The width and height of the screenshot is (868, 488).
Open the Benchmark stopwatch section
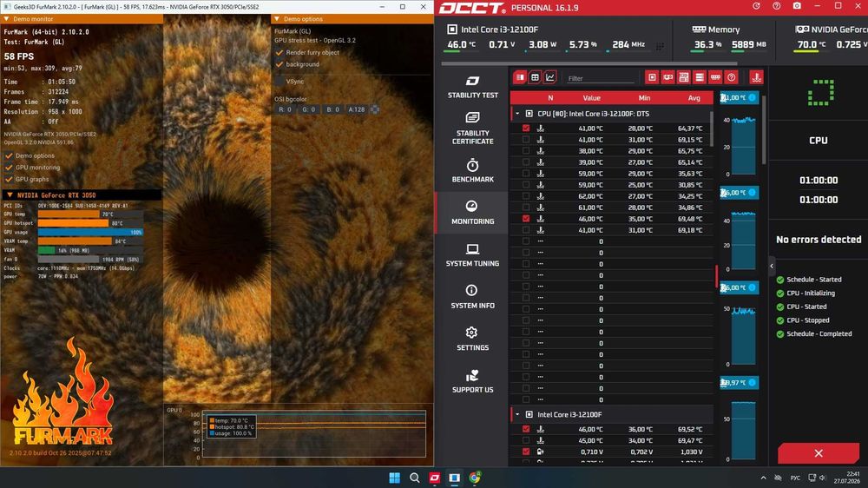coord(472,170)
